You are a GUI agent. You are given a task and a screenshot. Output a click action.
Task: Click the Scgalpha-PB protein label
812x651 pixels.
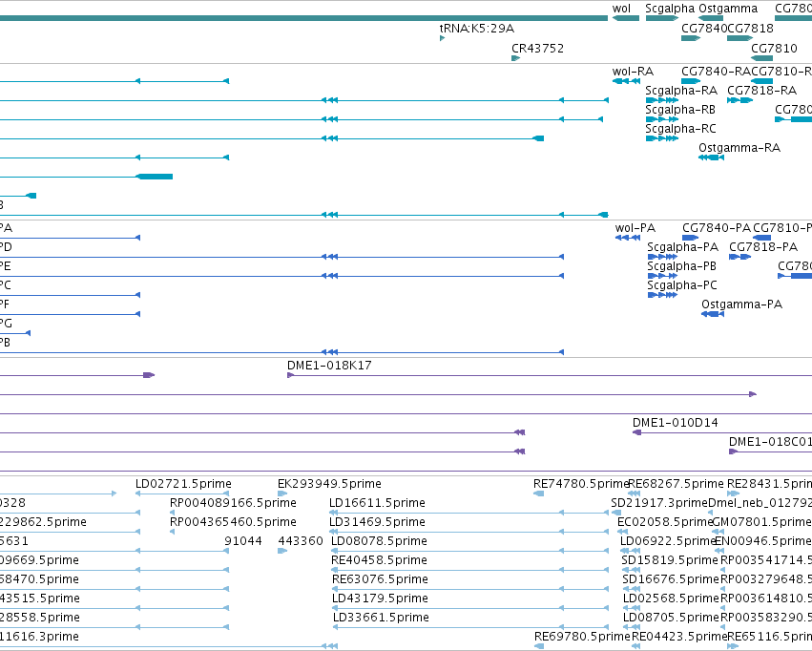[682, 266]
